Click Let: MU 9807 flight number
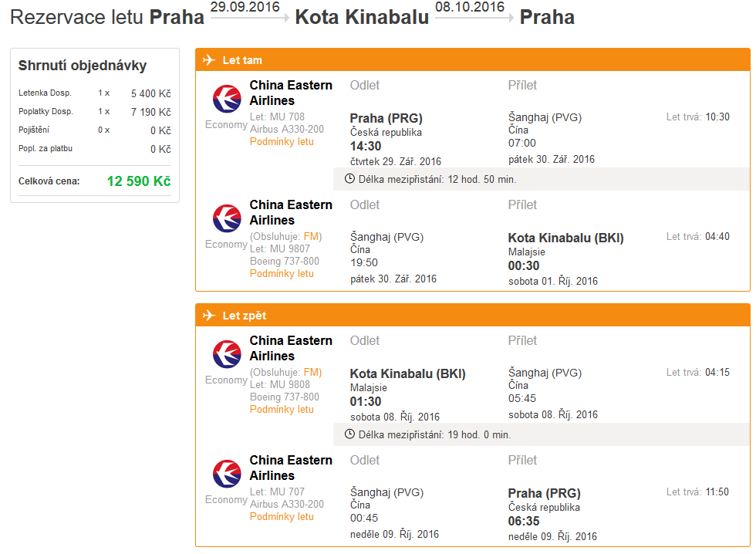756x554 pixels. (279, 248)
